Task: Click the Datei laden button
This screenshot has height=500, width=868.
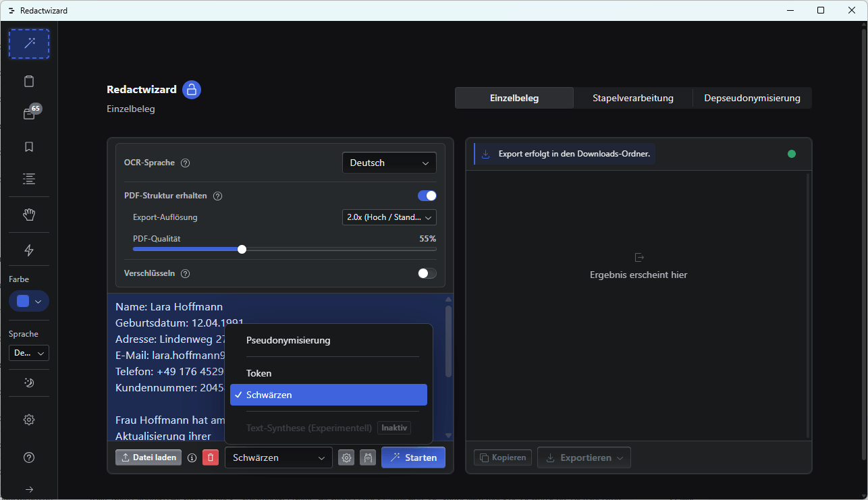Action: tap(148, 457)
